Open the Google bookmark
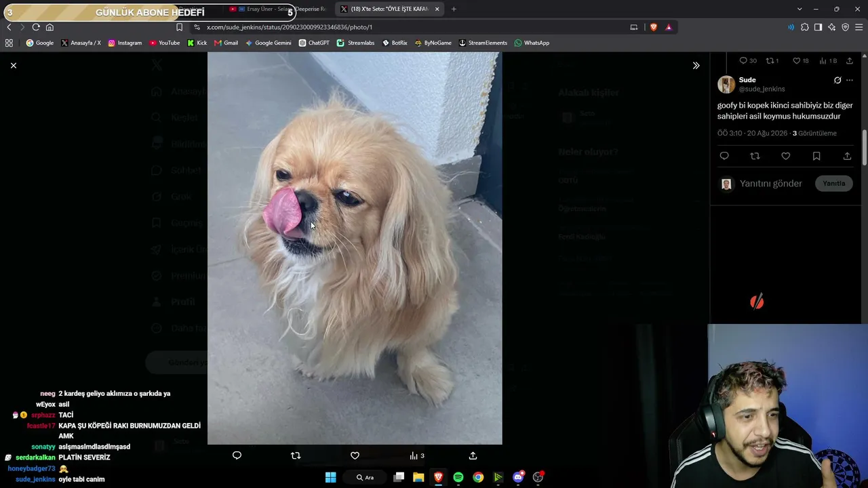Screen dimensions: 868x488 [40, 43]
